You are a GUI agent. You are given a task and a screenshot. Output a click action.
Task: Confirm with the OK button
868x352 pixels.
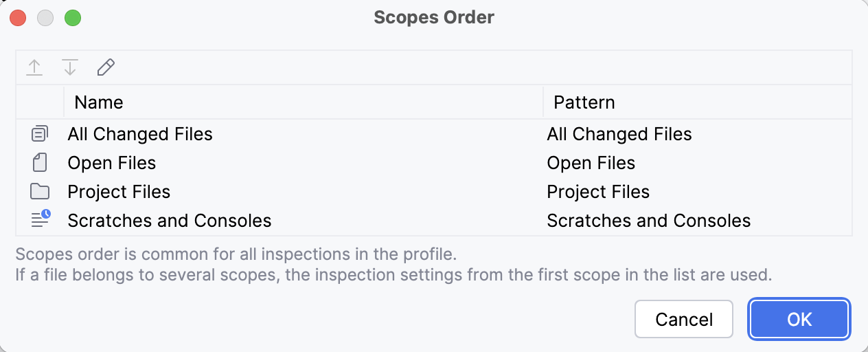800,319
